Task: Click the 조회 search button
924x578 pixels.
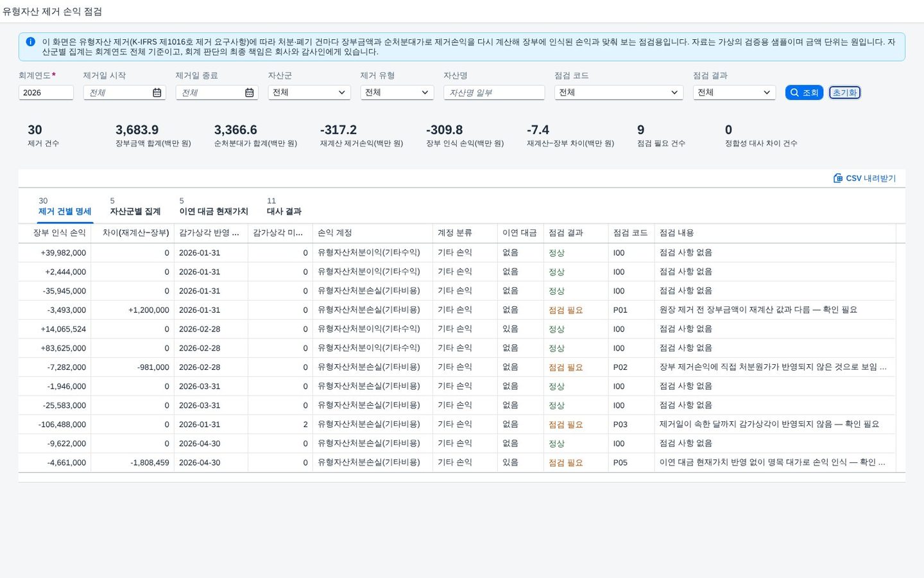Action: click(804, 92)
